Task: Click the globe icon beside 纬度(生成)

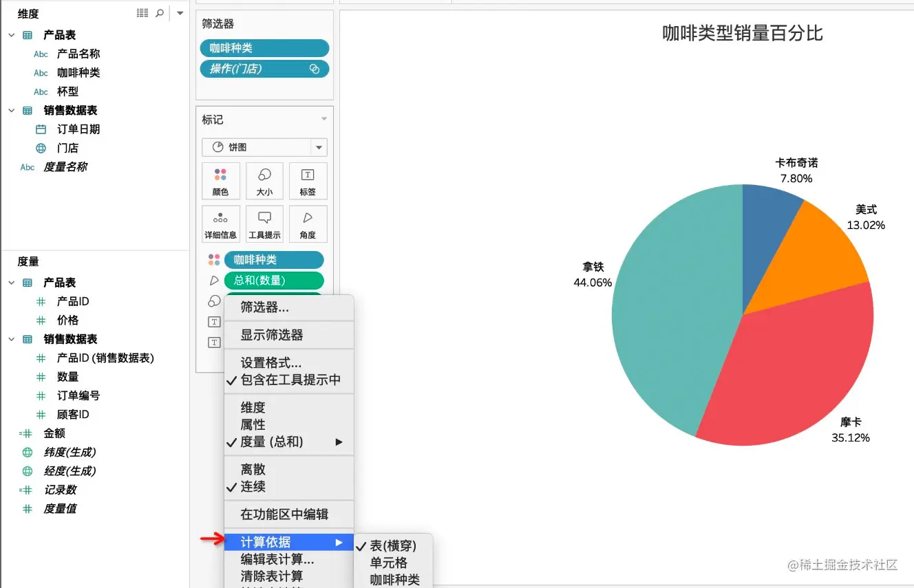Action: pos(28,453)
